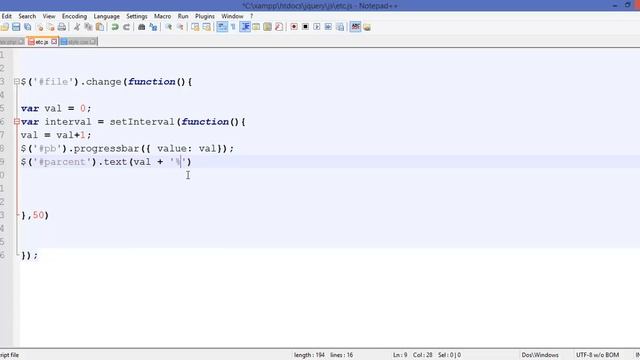This screenshot has width=640, height=360.
Task: Open the Window menu
Action: [x=232, y=16]
